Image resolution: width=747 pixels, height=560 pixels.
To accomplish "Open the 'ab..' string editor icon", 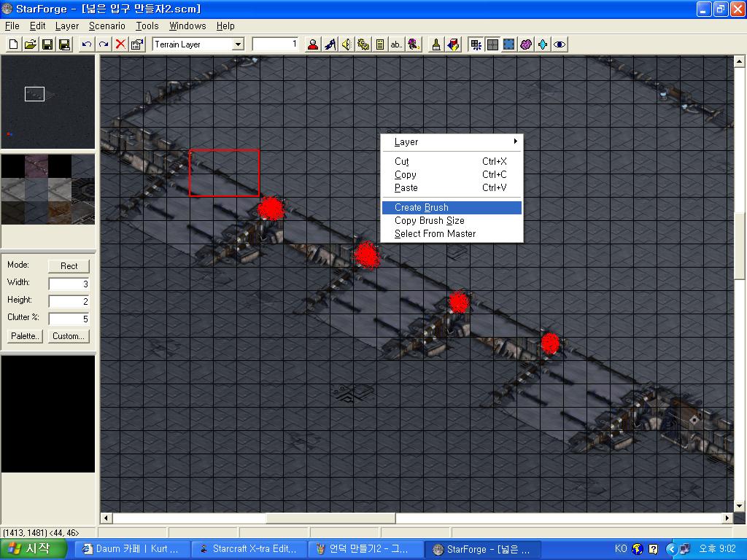I will 396,44.
